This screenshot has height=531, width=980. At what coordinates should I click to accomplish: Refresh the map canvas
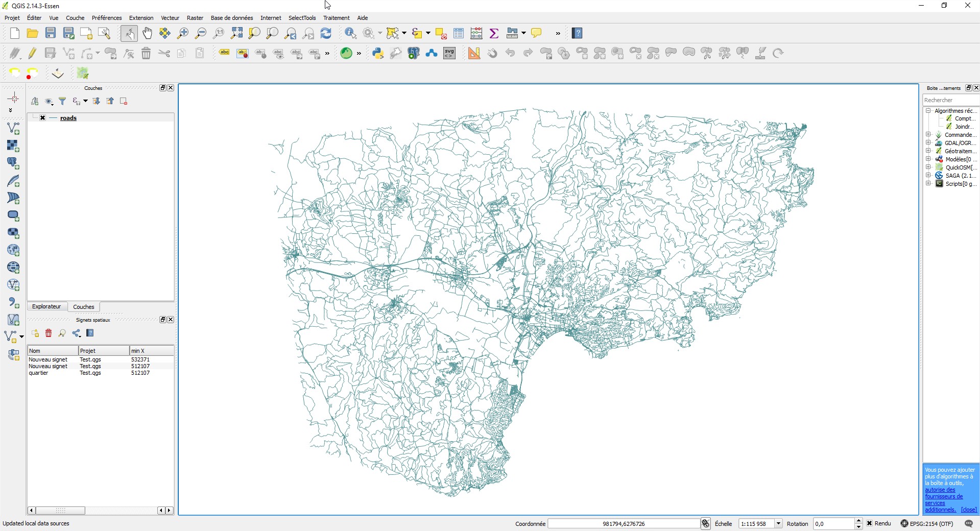(326, 33)
